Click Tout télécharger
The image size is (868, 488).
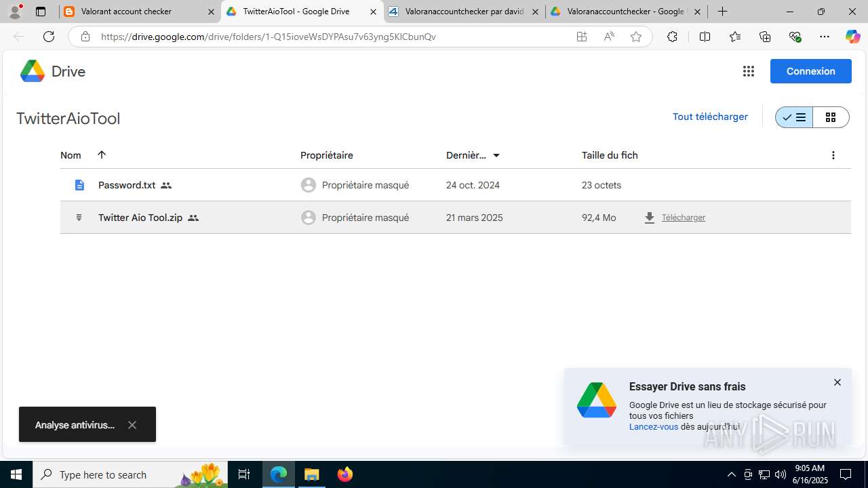[710, 117]
